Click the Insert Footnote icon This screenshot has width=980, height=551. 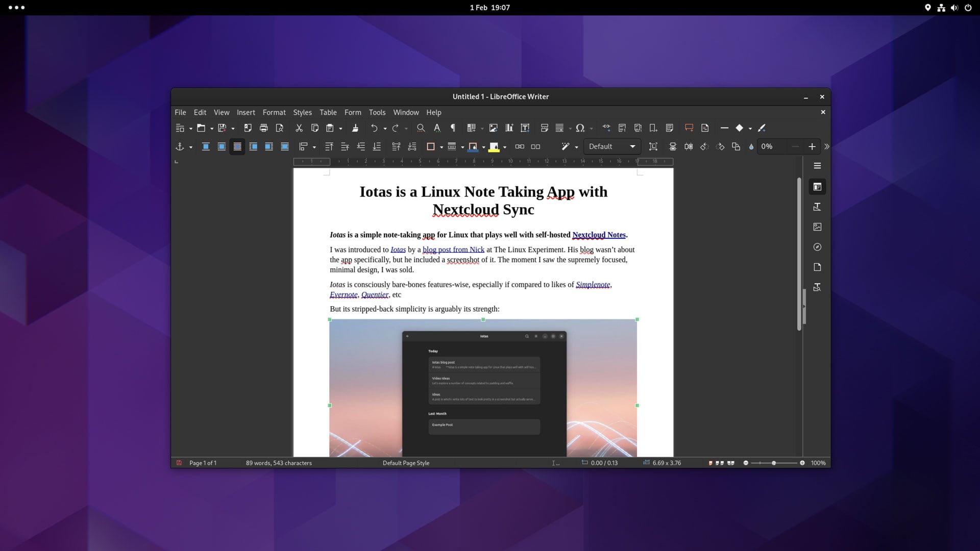(x=622, y=128)
